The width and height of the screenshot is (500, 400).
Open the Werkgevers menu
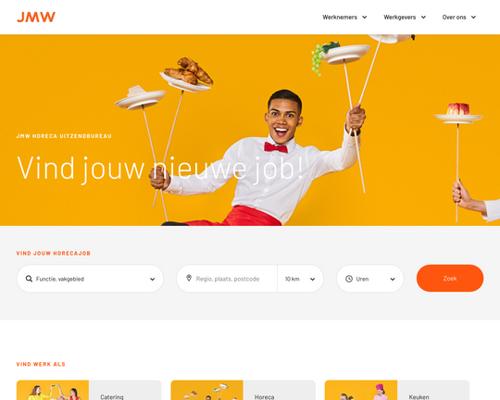(405, 17)
